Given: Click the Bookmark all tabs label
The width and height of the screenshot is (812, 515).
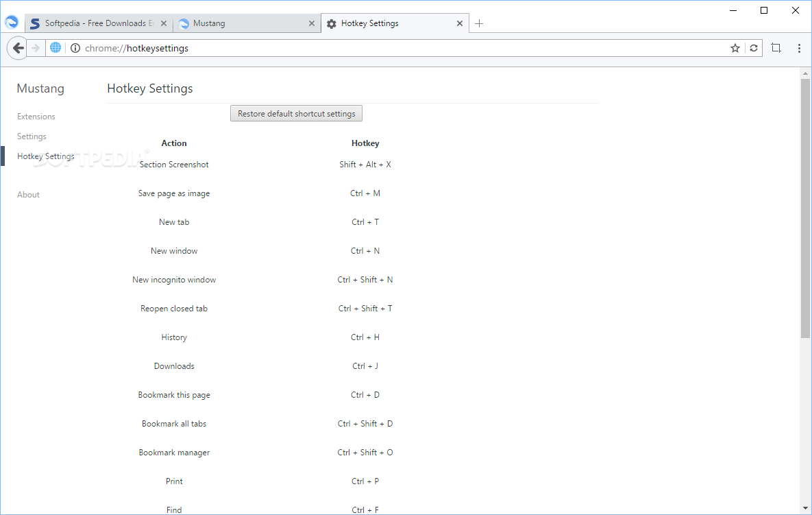Looking at the screenshot, I should [x=174, y=424].
